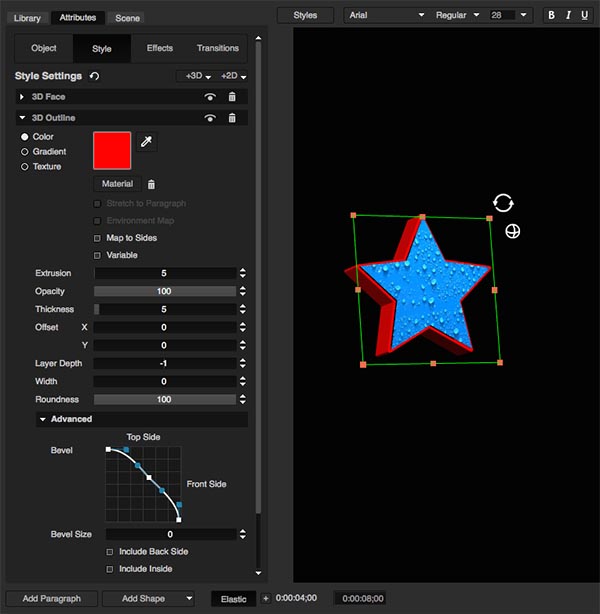Select the Gradient fill radio button
Image resolution: width=600 pixels, height=614 pixels.
click(x=25, y=152)
